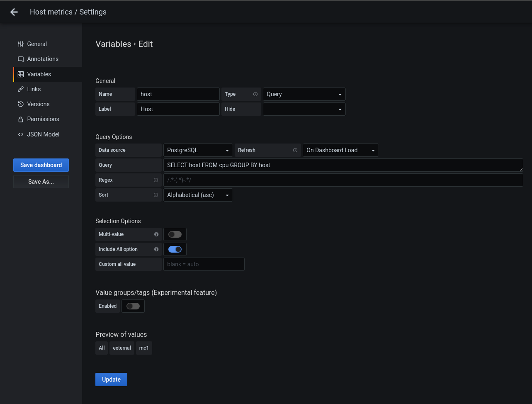
Task: Click the Custom all value input field
Action: point(204,264)
